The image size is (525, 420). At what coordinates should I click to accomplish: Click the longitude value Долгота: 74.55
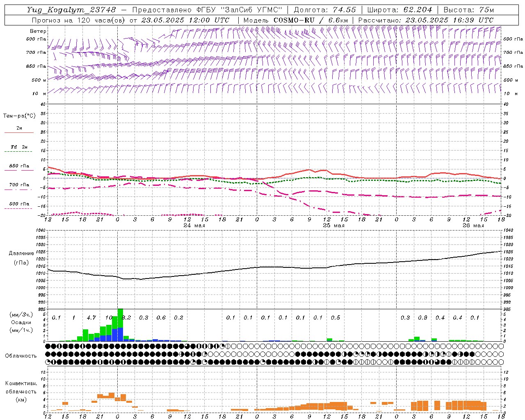pyautogui.click(x=325, y=10)
